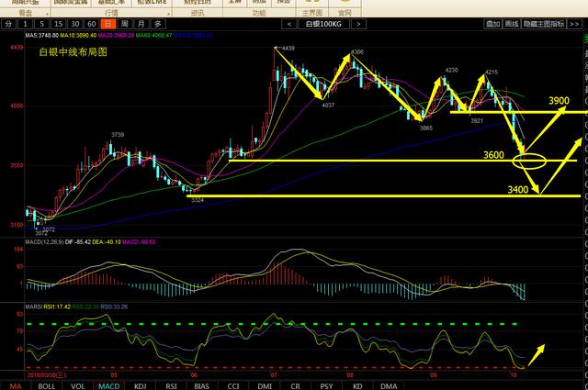The width and height of the screenshot is (588, 390).
Task: Click the MACD(12,26,9) indicator label
Action: (x=44, y=242)
